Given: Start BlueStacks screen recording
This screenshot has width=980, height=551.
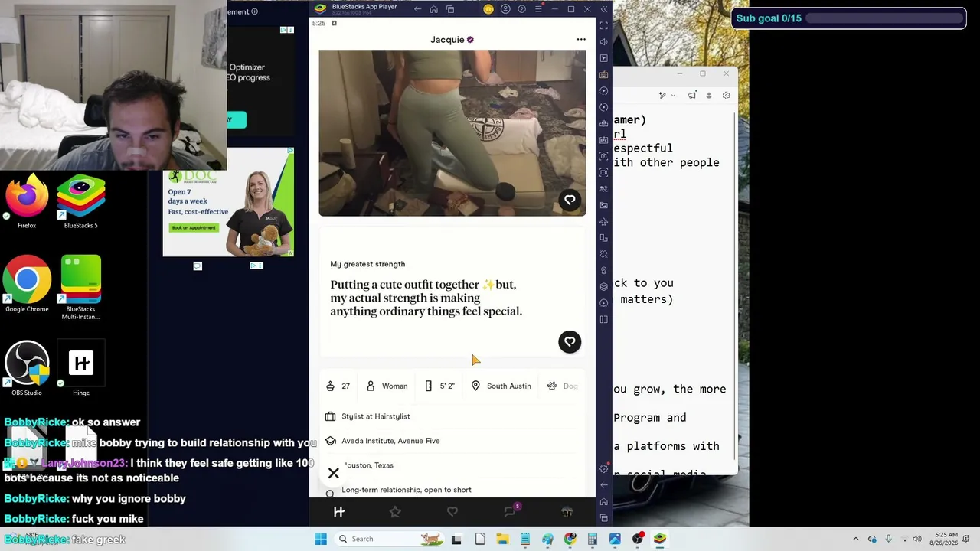Looking at the screenshot, I should (604, 172).
